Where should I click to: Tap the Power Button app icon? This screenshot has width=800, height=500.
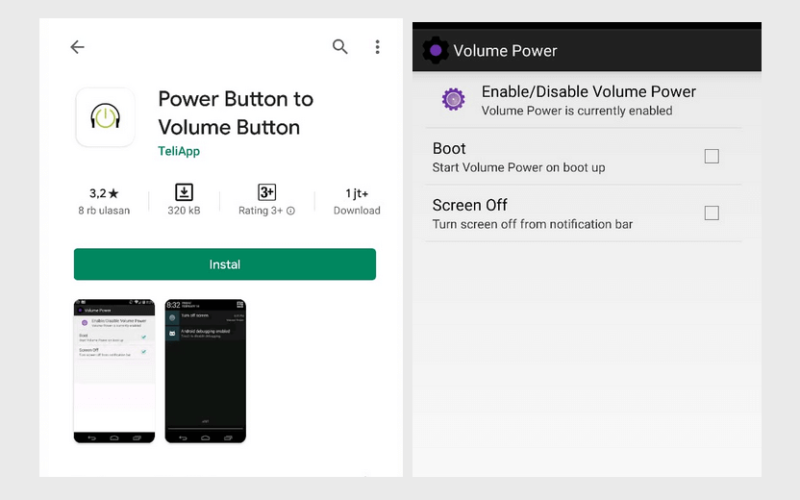tap(105, 117)
